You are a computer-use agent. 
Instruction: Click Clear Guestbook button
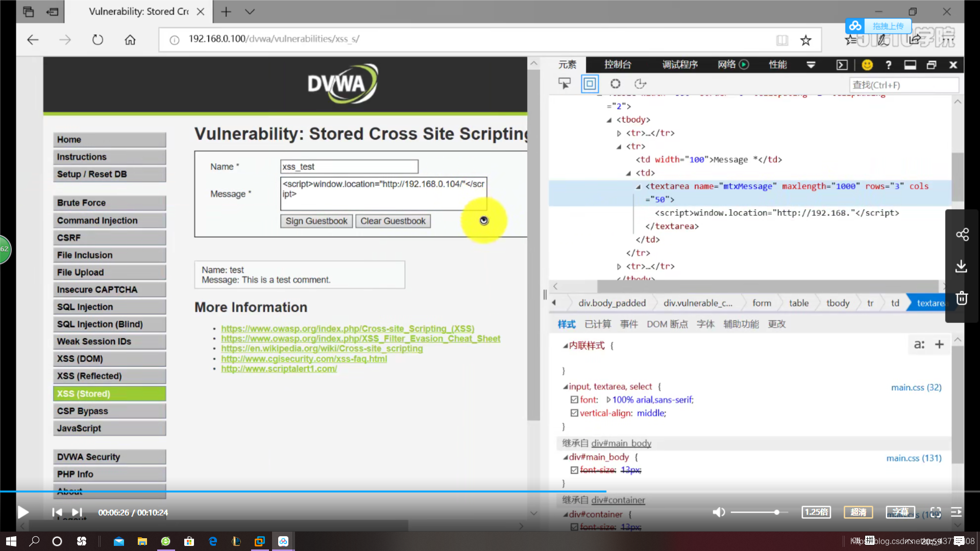click(393, 221)
